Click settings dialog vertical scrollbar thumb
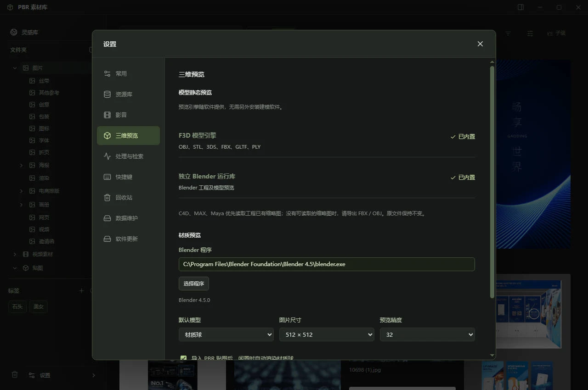The width and height of the screenshot is (588, 390). point(492,181)
